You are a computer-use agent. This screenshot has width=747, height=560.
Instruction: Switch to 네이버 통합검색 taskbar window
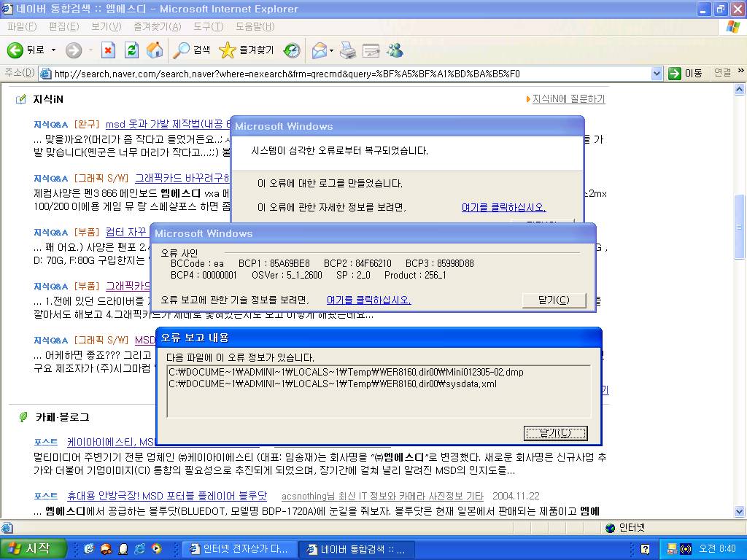coord(357,549)
